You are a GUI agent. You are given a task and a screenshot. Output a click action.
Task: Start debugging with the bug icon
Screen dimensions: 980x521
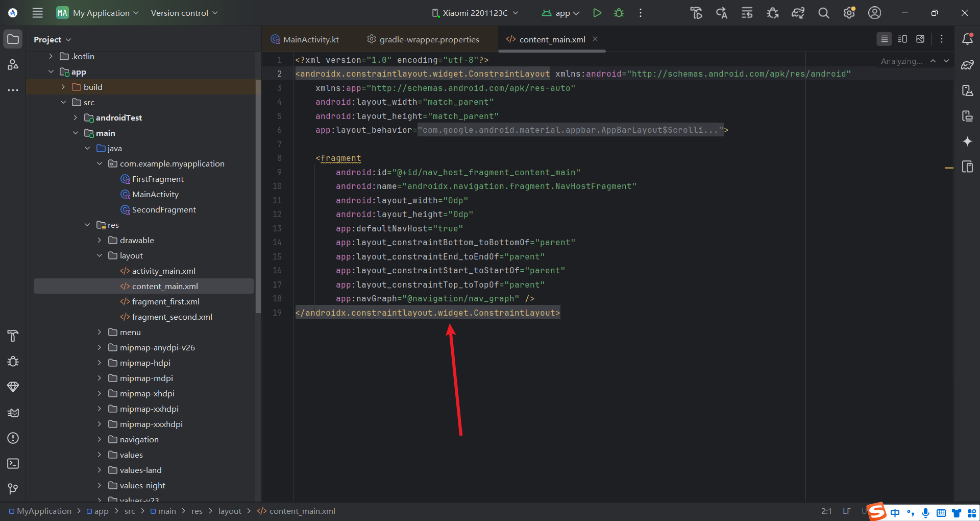(x=619, y=13)
